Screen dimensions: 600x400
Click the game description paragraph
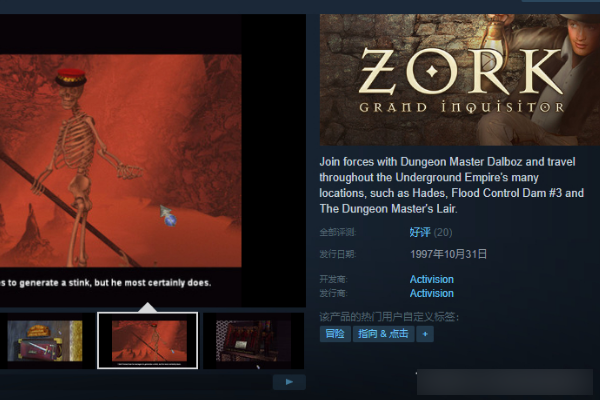click(x=452, y=185)
